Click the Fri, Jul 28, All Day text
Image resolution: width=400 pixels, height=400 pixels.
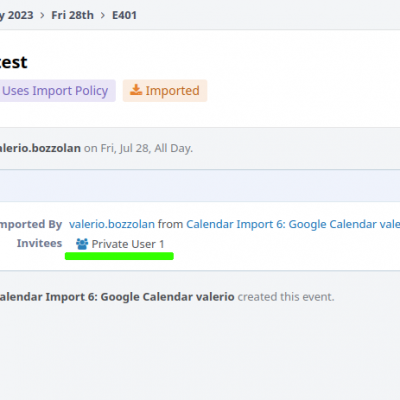(147, 148)
